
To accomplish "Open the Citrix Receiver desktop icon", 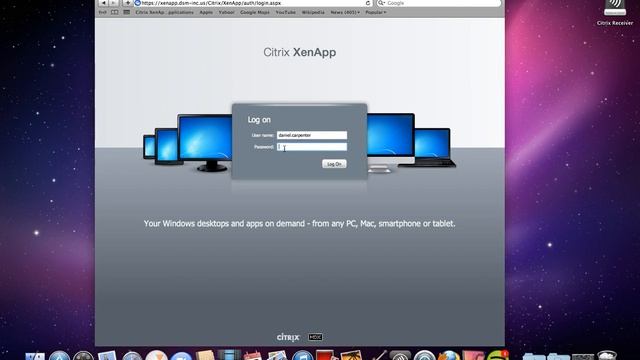I will pyautogui.click(x=615, y=13).
